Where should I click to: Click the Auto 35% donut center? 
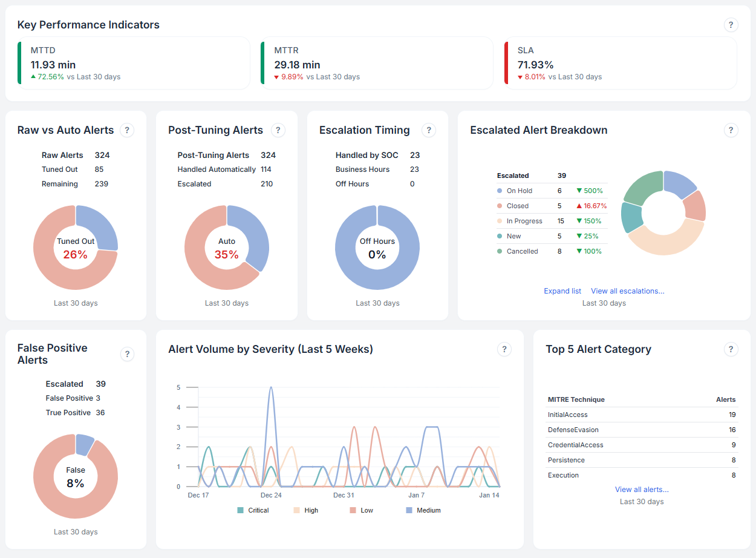tap(227, 248)
